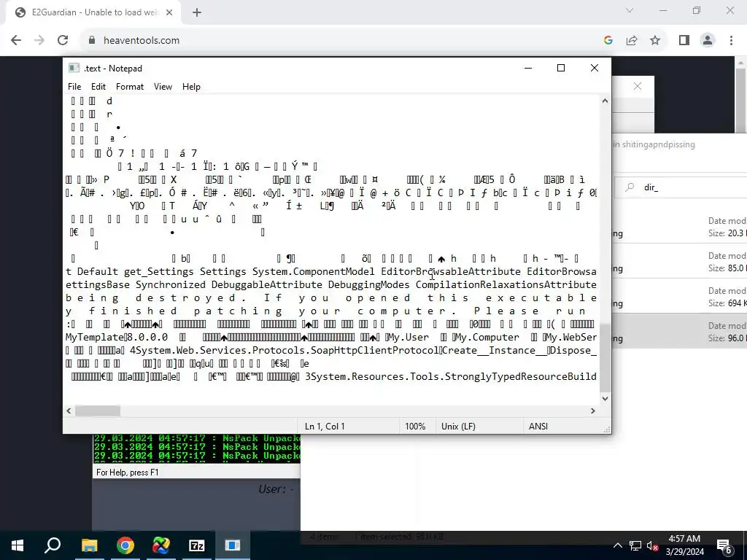Viewport: 747px width, 560px height.
Task: Select the Explorer file sized 20.3
Action: (x=679, y=227)
